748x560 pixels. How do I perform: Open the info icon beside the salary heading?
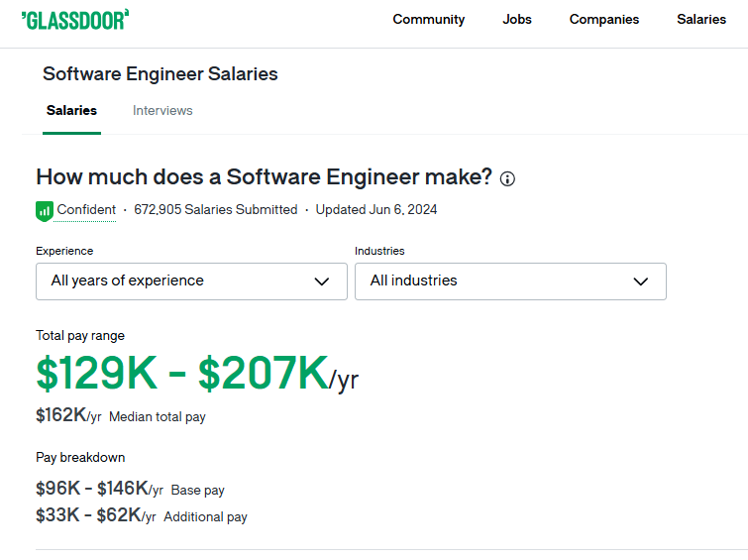click(507, 179)
